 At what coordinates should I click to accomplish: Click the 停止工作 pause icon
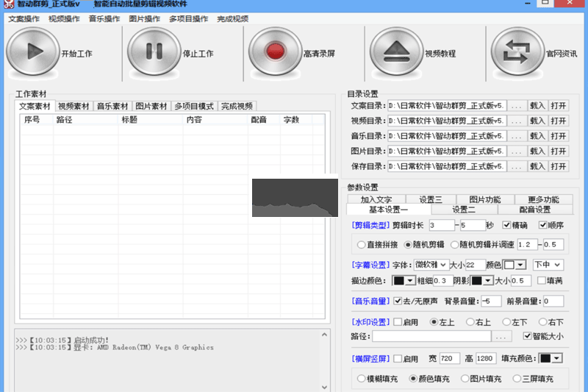click(x=154, y=52)
